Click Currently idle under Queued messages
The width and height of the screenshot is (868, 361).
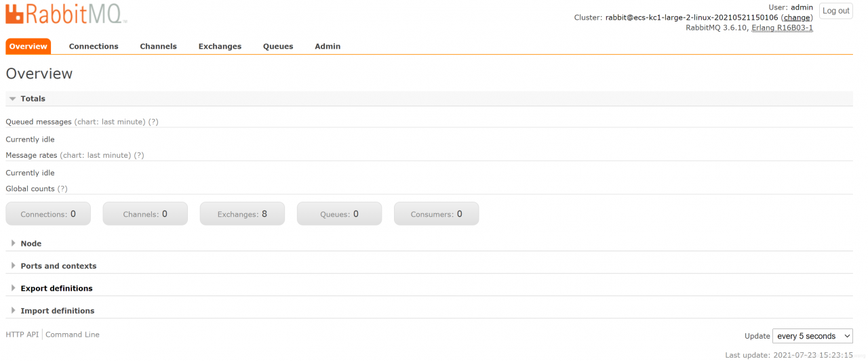click(x=30, y=140)
